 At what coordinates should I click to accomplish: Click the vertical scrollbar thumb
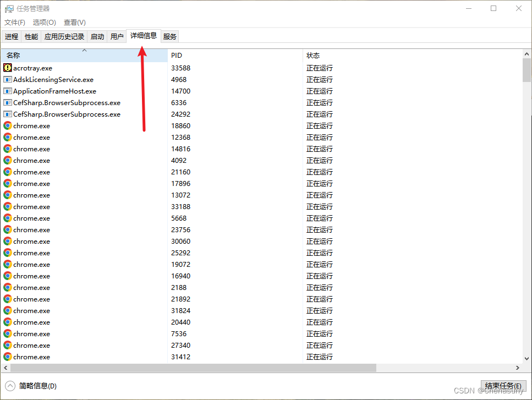526,70
